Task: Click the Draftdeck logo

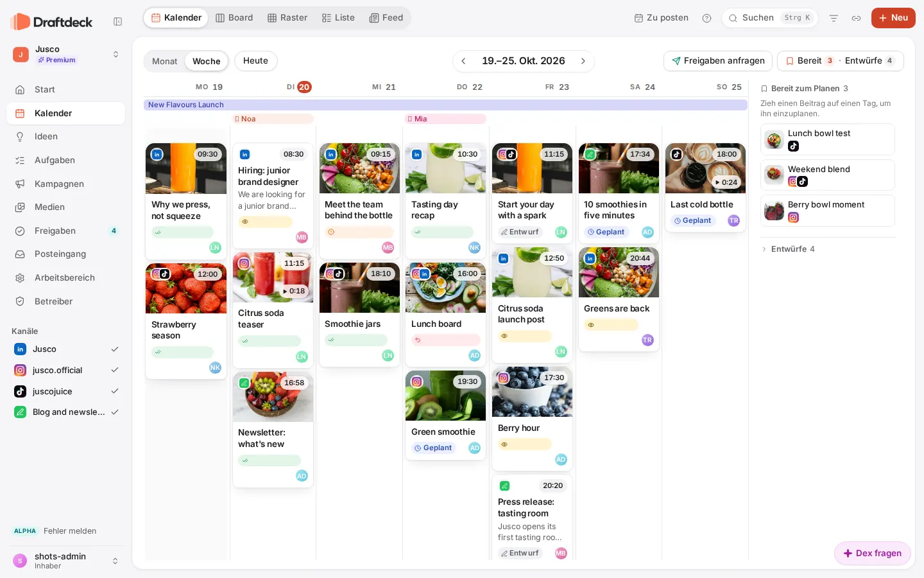Action: click(52, 22)
